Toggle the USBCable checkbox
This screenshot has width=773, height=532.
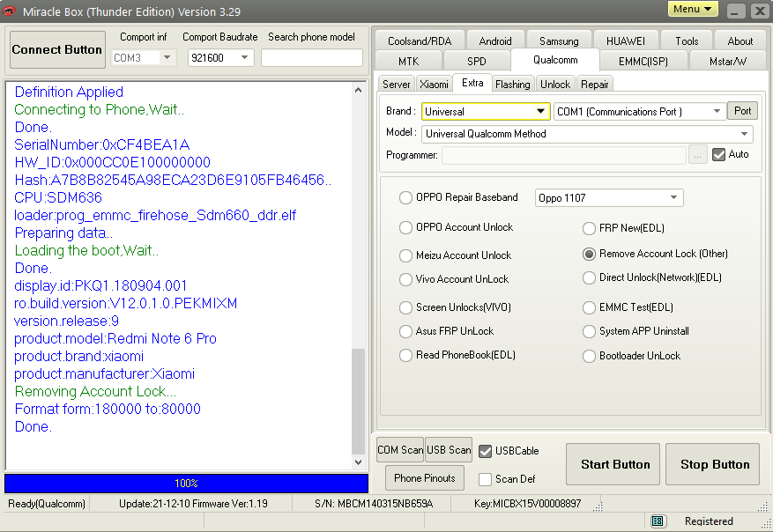coord(485,451)
